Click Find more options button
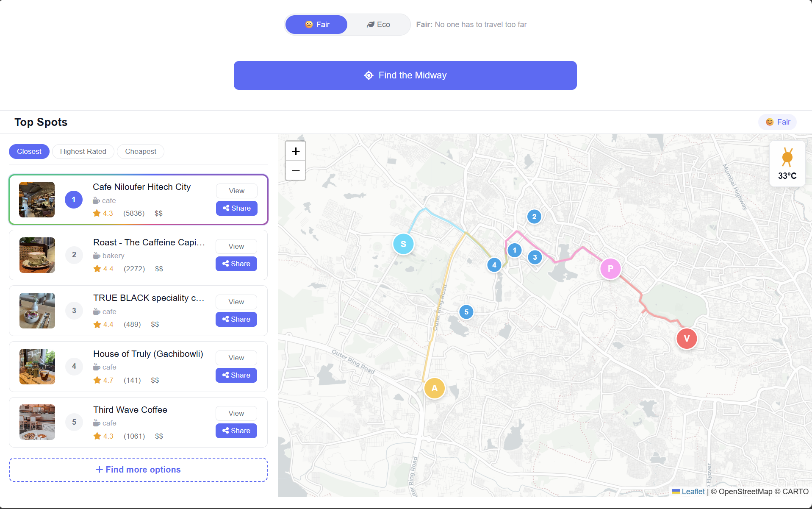This screenshot has height=509, width=812. click(x=138, y=470)
